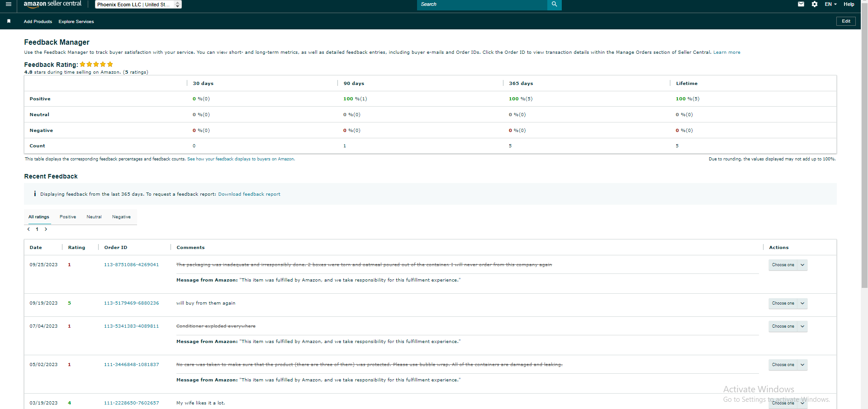Open order 113-5179469-6880236

coord(132,303)
